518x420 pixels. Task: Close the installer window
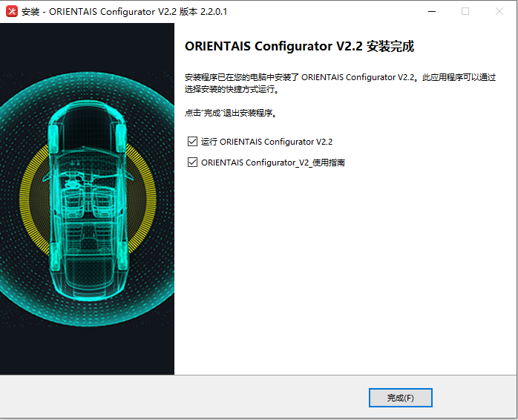pyautogui.click(x=499, y=11)
